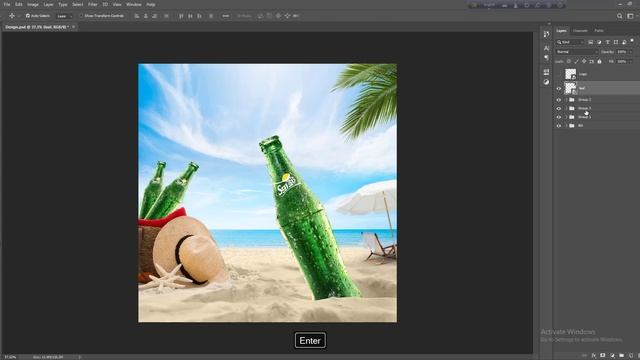Align top edges of layers
The image size is (640, 360).
[x=181, y=16]
